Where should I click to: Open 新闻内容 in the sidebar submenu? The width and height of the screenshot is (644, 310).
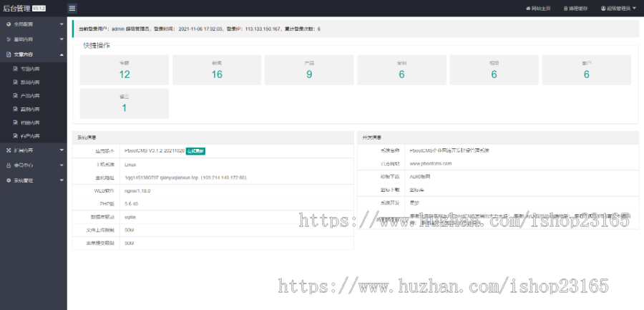[x=33, y=82]
